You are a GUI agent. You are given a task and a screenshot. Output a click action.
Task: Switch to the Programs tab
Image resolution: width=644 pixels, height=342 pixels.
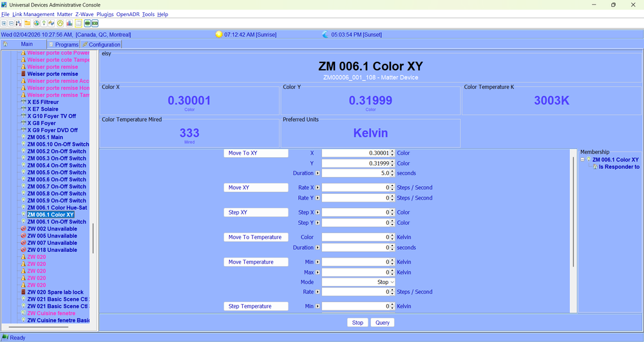click(63, 44)
